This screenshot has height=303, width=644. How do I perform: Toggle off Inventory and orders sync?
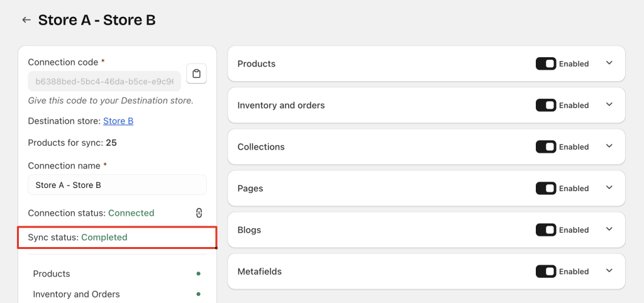pyautogui.click(x=545, y=105)
